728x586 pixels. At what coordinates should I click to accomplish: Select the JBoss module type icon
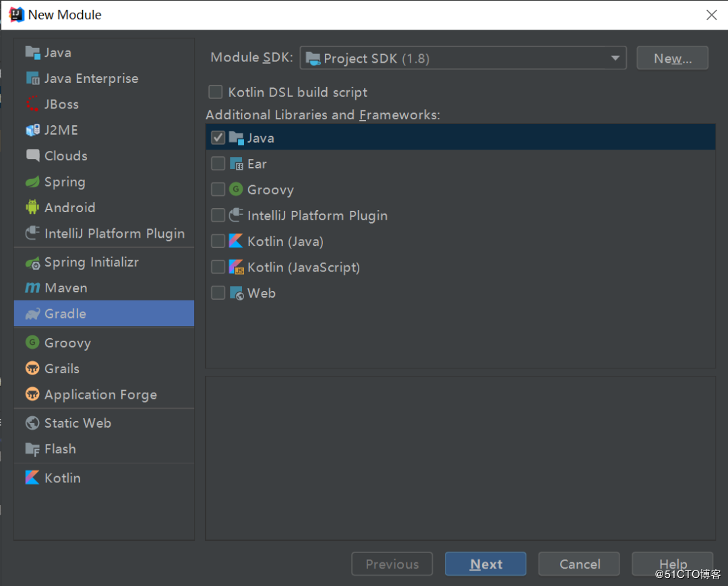(x=32, y=104)
